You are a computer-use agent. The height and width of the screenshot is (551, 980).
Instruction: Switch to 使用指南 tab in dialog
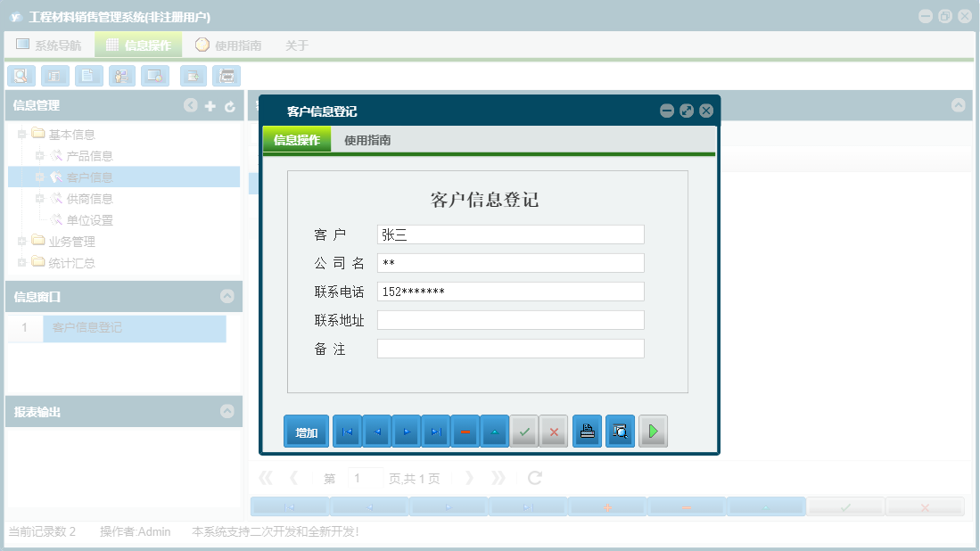(367, 141)
